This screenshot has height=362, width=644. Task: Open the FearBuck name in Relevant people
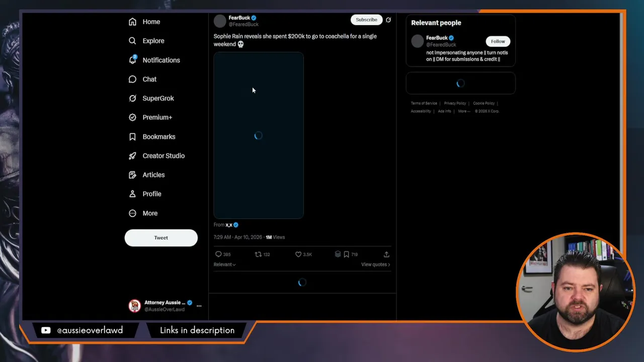coord(437,38)
